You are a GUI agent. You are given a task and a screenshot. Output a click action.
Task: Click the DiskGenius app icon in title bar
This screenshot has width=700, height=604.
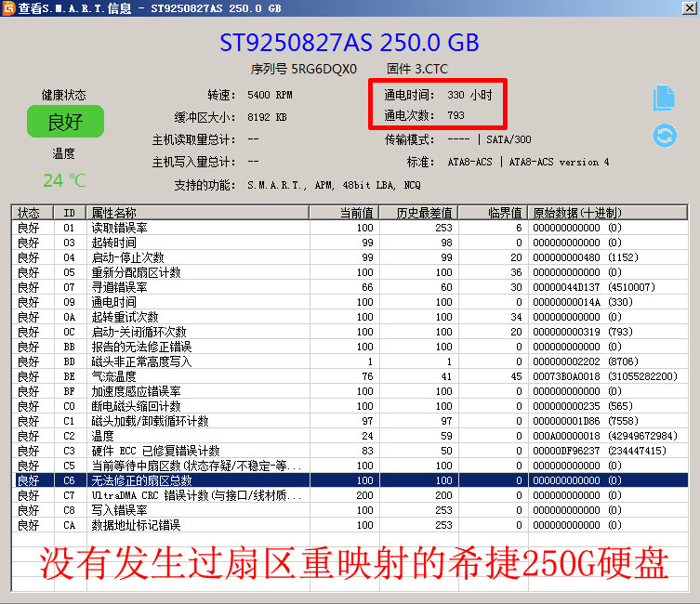8,8
